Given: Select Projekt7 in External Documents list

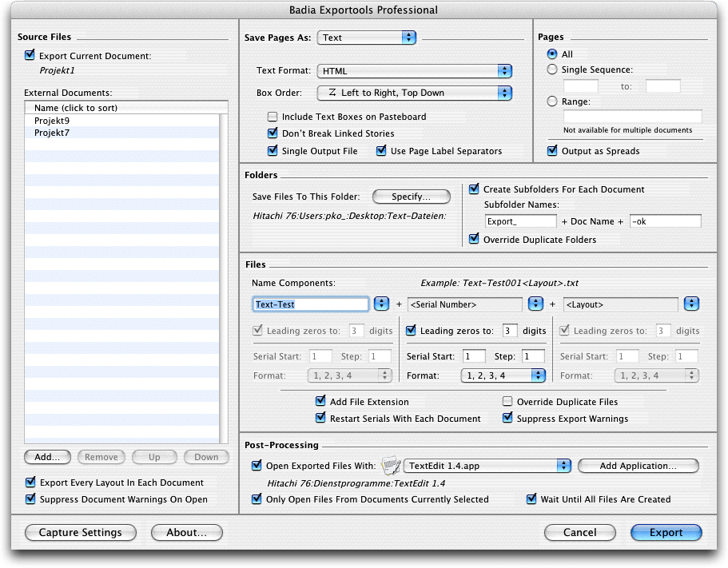Looking at the screenshot, I should [121, 133].
